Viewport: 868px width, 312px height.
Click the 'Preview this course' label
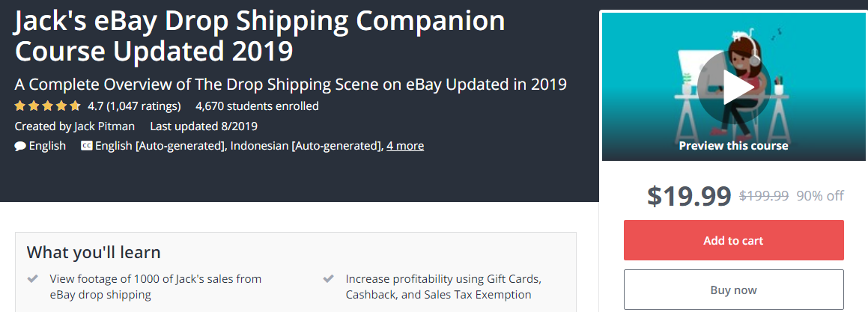[733, 146]
